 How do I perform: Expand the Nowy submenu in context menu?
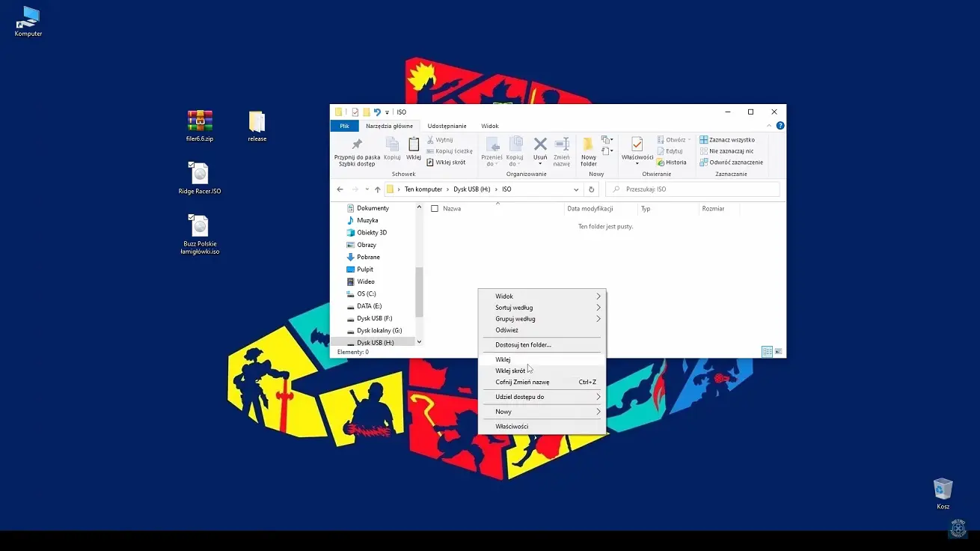point(542,412)
